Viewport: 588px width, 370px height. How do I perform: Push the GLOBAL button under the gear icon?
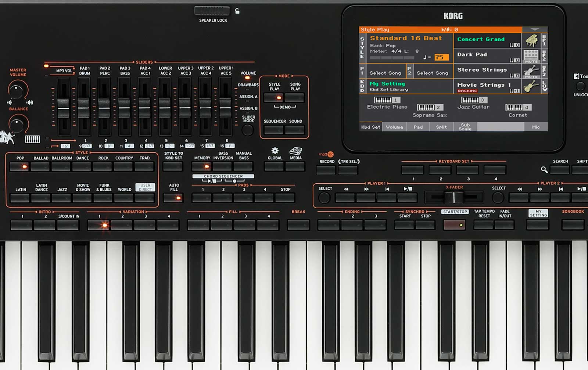pyautogui.click(x=275, y=166)
